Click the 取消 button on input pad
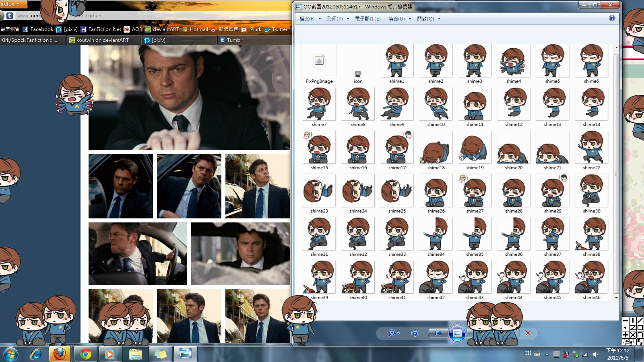 click(x=640, y=342)
